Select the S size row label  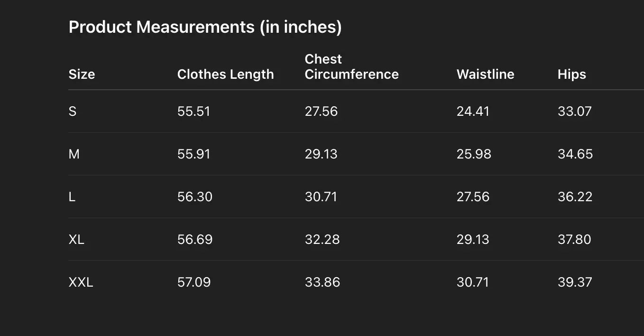click(x=73, y=112)
